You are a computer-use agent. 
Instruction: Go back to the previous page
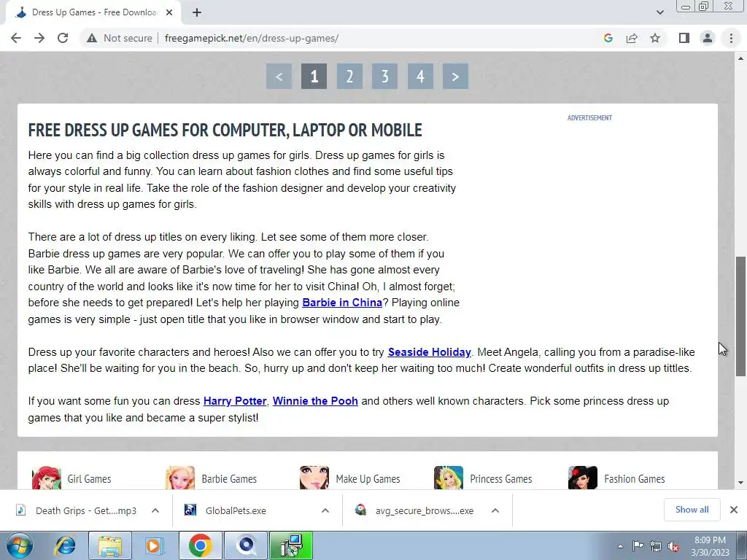[x=16, y=38]
